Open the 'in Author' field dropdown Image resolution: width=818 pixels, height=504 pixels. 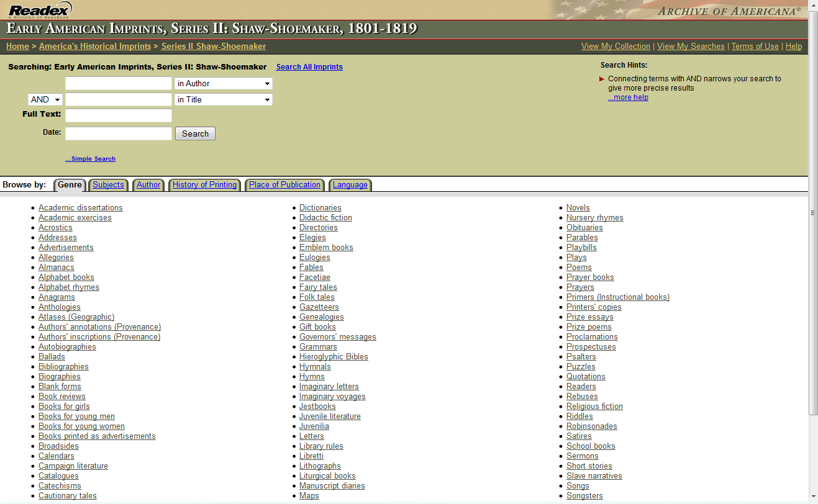(224, 83)
